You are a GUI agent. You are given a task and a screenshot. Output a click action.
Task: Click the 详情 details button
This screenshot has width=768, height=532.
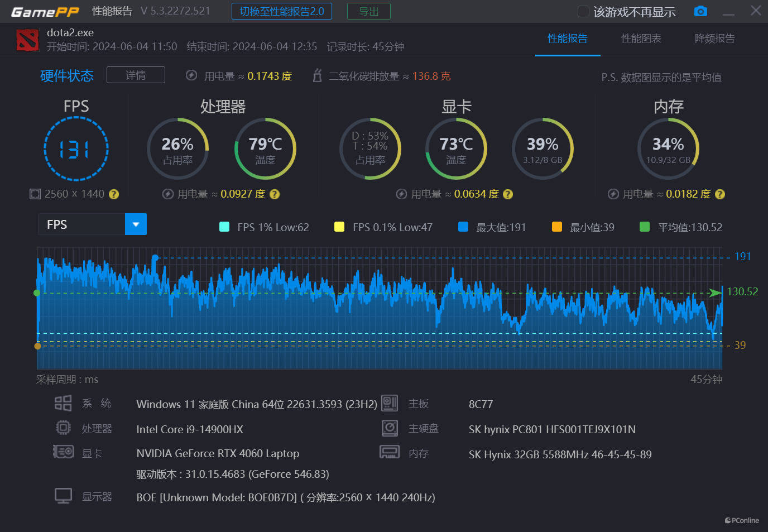pos(136,75)
